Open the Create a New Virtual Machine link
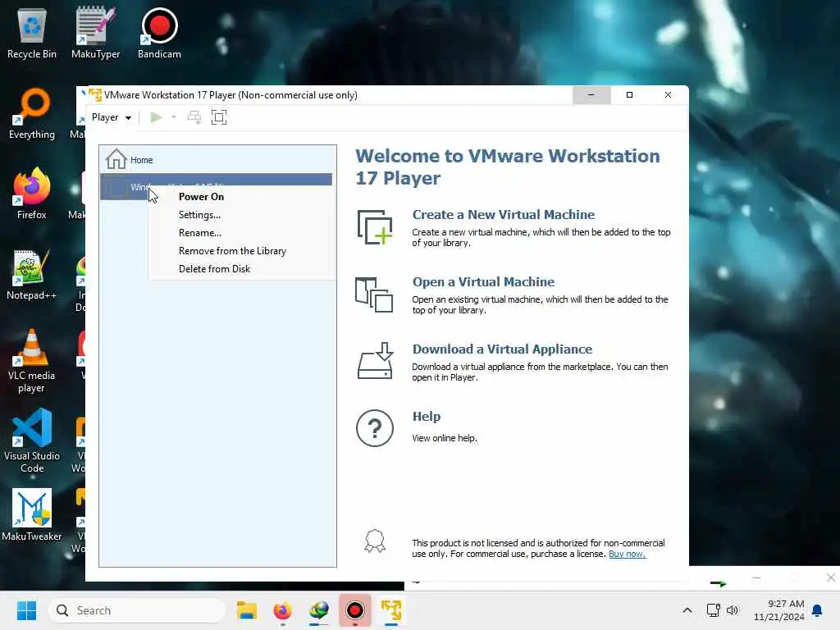840x630 pixels. point(503,214)
